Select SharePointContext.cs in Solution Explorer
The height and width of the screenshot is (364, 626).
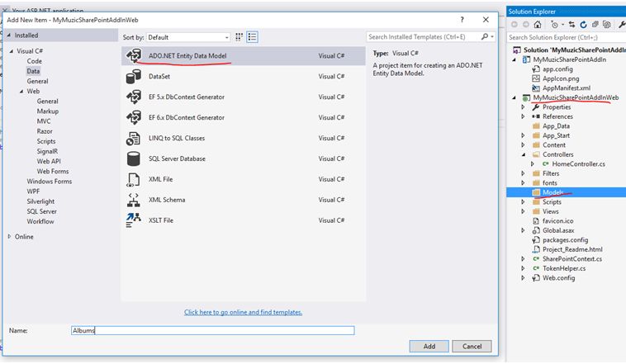pos(572,259)
